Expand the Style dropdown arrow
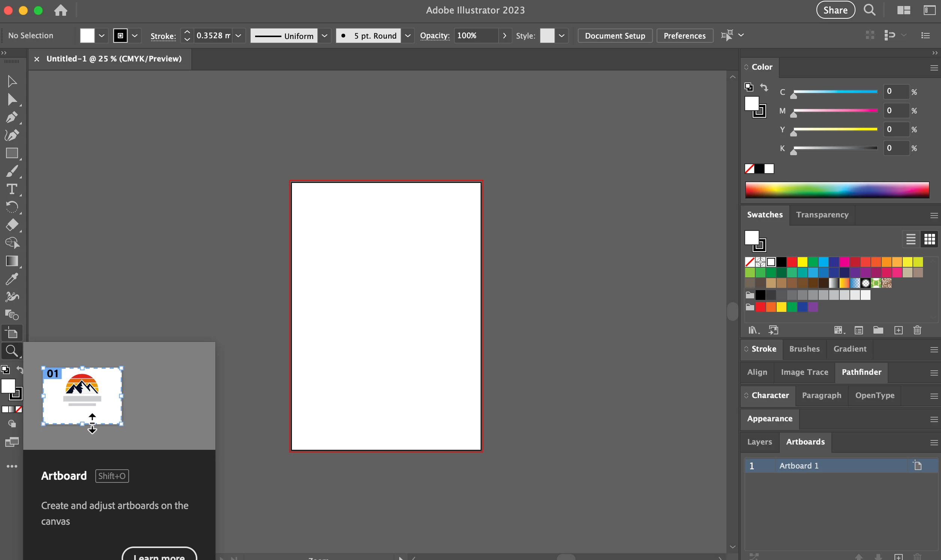The width and height of the screenshot is (941, 560). coord(562,36)
